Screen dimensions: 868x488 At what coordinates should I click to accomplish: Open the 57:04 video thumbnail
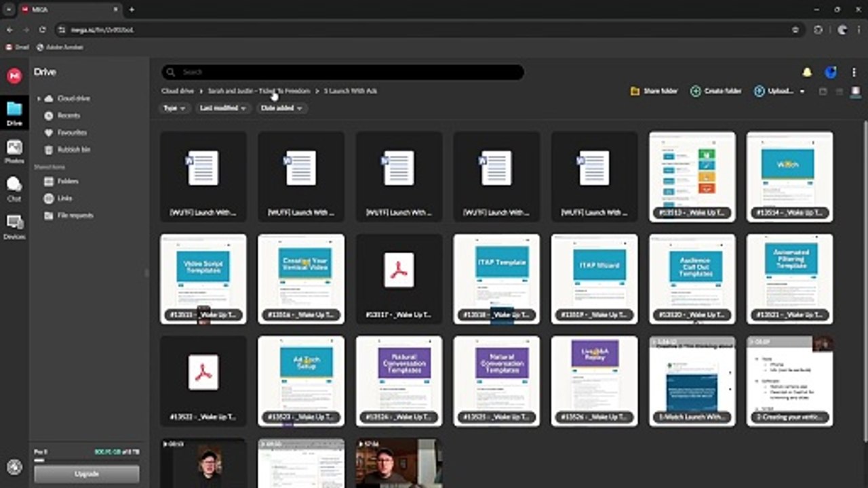click(x=399, y=463)
